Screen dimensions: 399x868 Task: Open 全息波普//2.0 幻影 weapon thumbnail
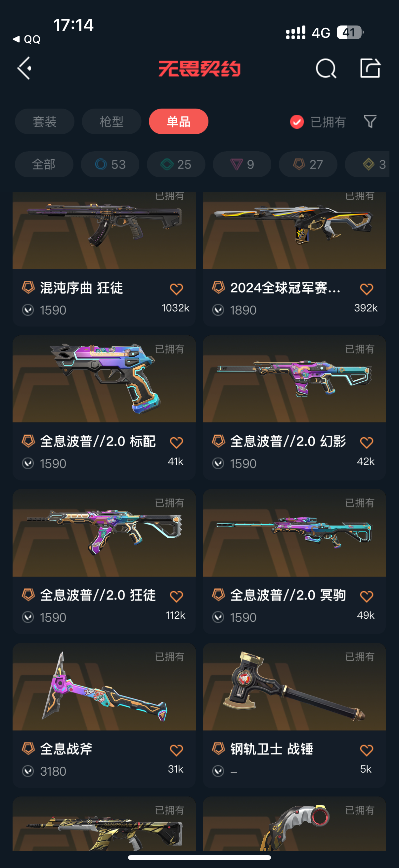point(294,379)
